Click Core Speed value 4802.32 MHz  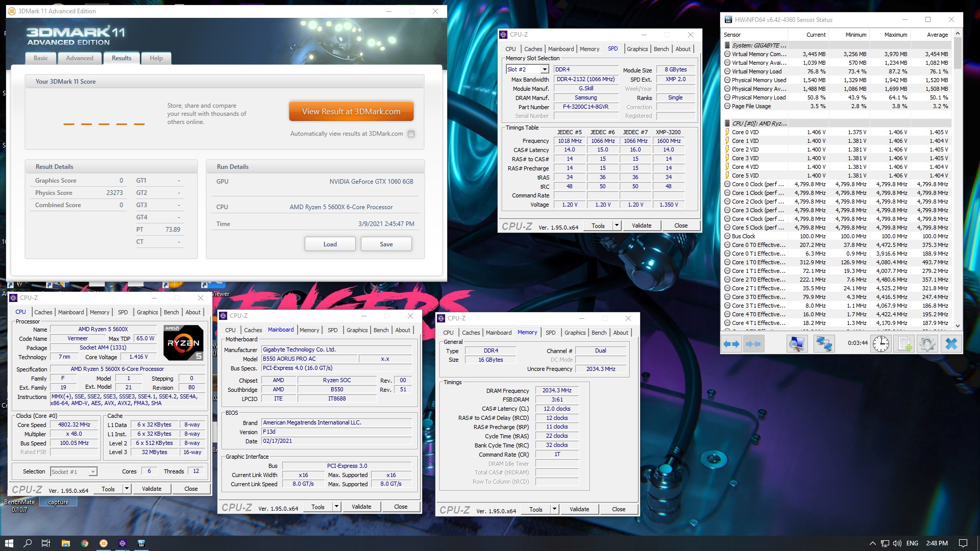coord(74,424)
